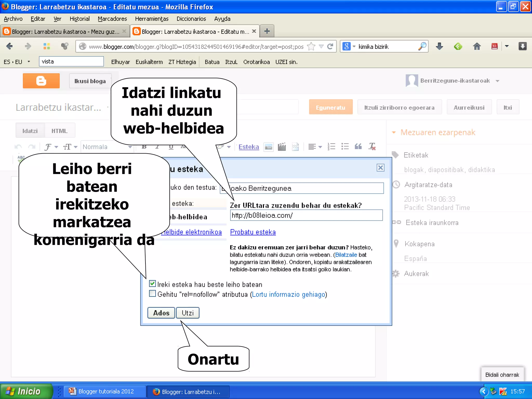Switch to the Idatzi editor tab
This screenshot has height=399, width=532.
click(x=30, y=131)
